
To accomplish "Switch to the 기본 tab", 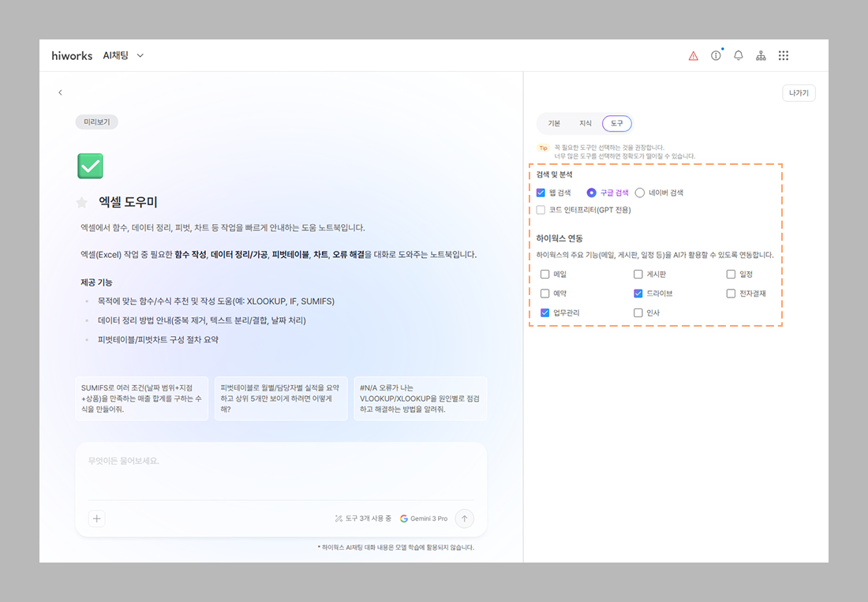I will [x=554, y=124].
